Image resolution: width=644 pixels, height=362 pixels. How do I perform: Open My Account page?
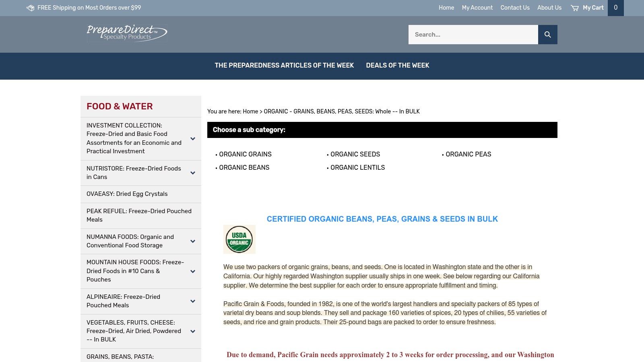point(477,8)
